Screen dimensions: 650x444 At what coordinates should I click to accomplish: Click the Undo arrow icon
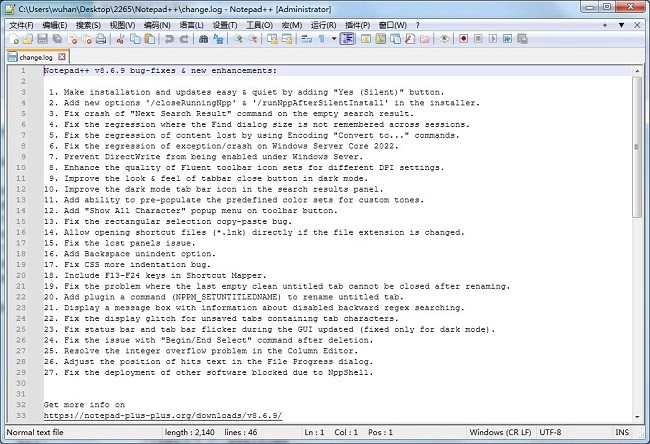pos(169,39)
